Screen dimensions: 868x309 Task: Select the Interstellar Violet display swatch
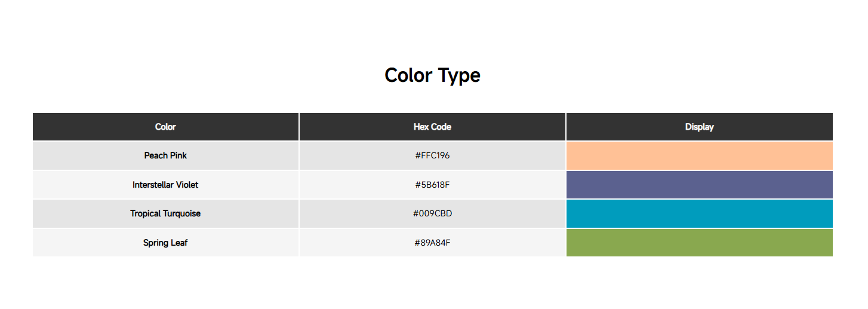[699, 185]
